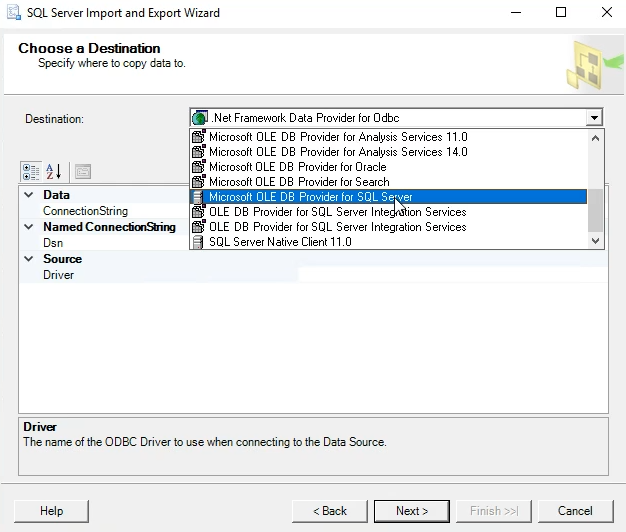The height and width of the screenshot is (532, 626).
Task: Minimize the wizard window
Action: [516, 12]
